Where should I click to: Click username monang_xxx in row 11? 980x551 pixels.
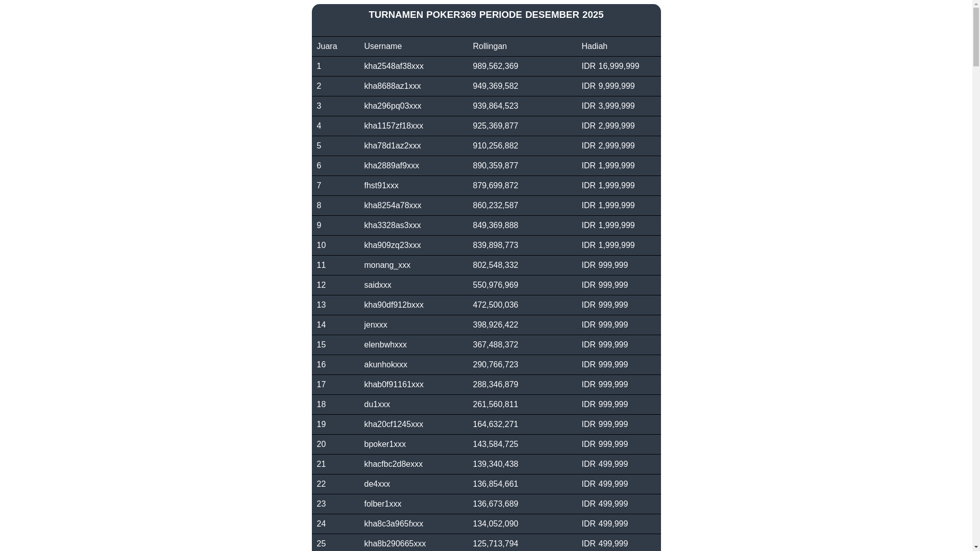tap(386, 265)
